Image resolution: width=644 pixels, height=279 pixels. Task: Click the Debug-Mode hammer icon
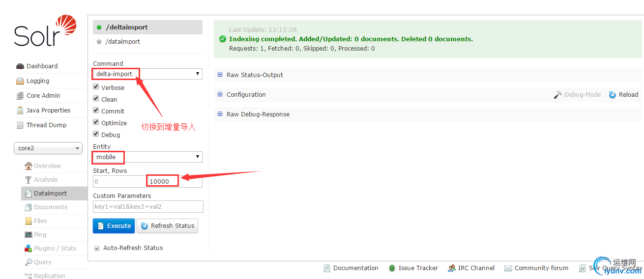(558, 95)
